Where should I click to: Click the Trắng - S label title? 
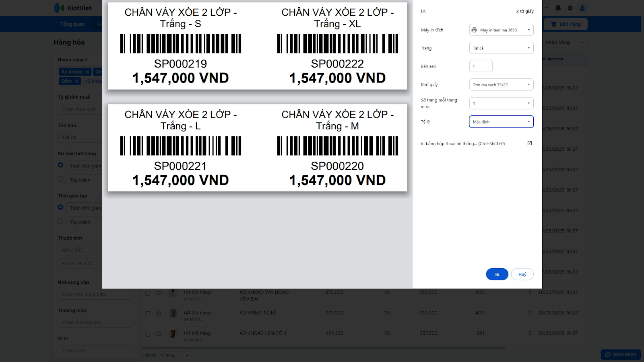click(x=180, y=24)
